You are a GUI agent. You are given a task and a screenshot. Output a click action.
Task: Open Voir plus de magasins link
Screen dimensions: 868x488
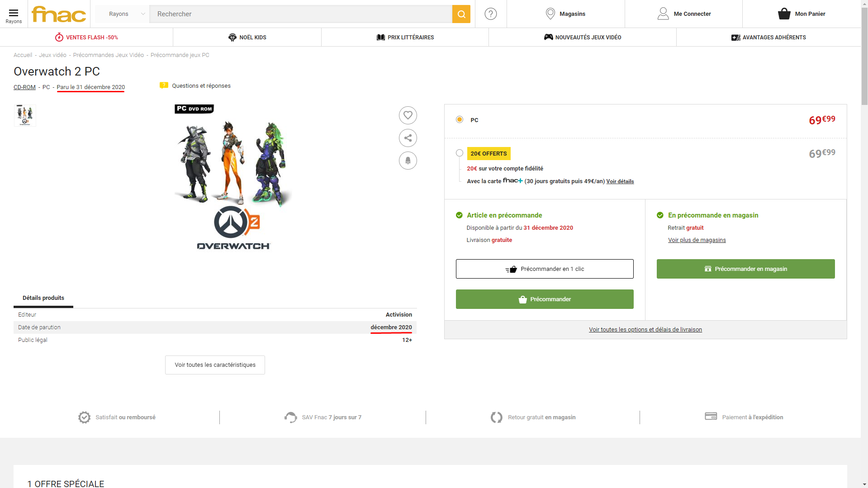[x=697, y=240]
